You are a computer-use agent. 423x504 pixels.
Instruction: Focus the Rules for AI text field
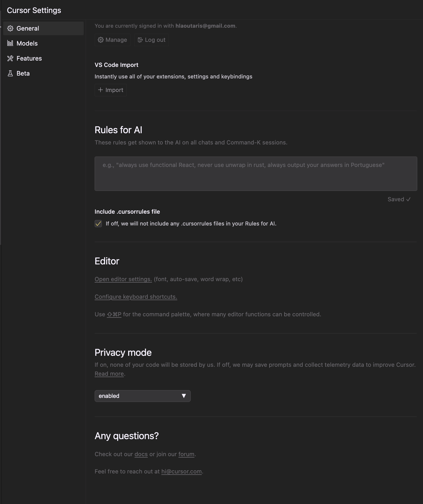(256, 174)
